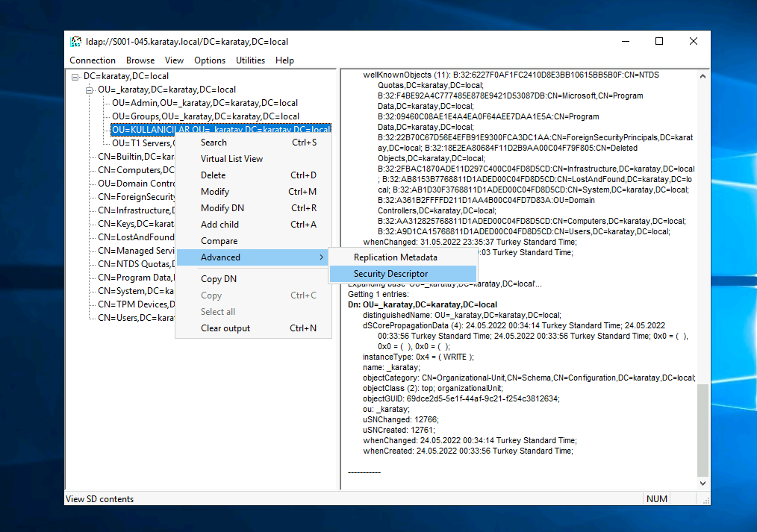This screenshot has height=532, width=757.
Task: Click the 'uSNChanged: 12766' output line
Action: coord(401,419)
